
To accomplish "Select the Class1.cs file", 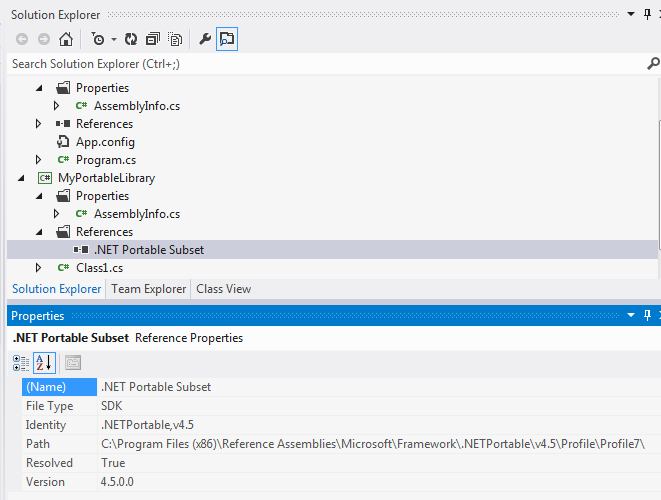I will pos(99,268).
